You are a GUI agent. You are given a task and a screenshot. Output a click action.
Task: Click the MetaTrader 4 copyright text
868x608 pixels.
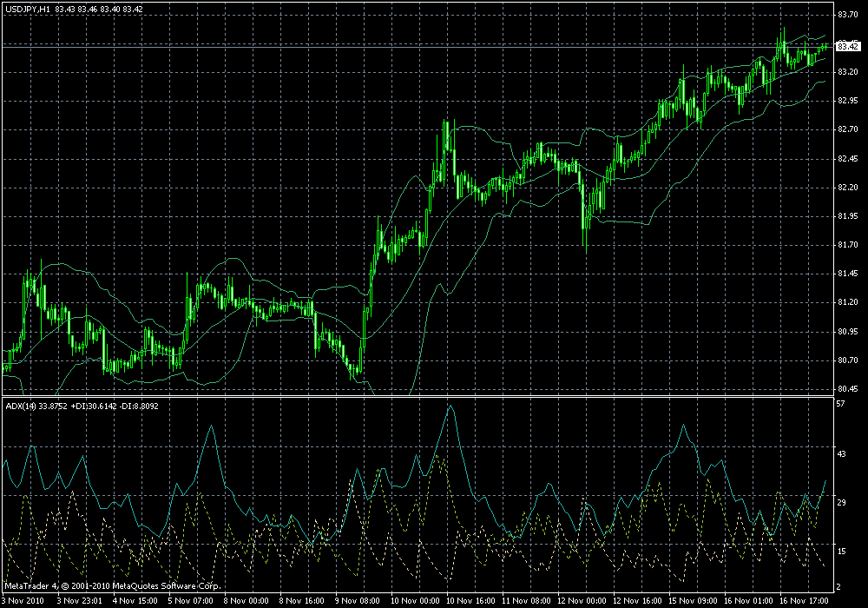113,585
